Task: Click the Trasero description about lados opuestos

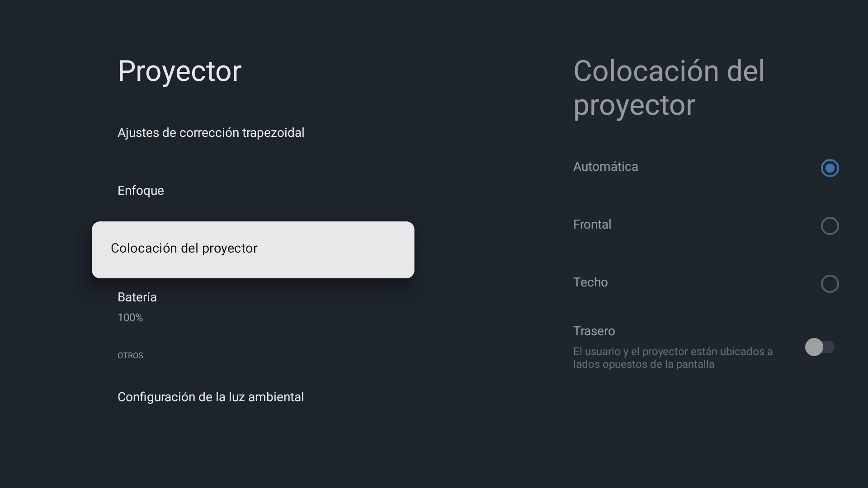Action: tap(673, 358)
